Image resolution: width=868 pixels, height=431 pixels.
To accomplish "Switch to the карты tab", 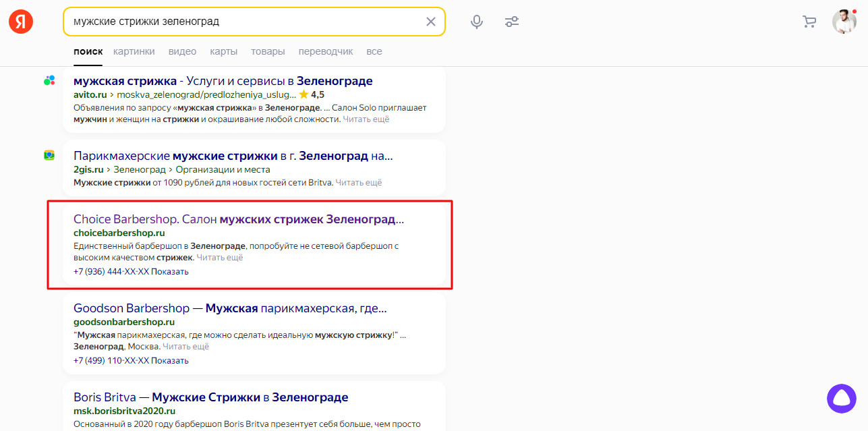I will 223,51.
